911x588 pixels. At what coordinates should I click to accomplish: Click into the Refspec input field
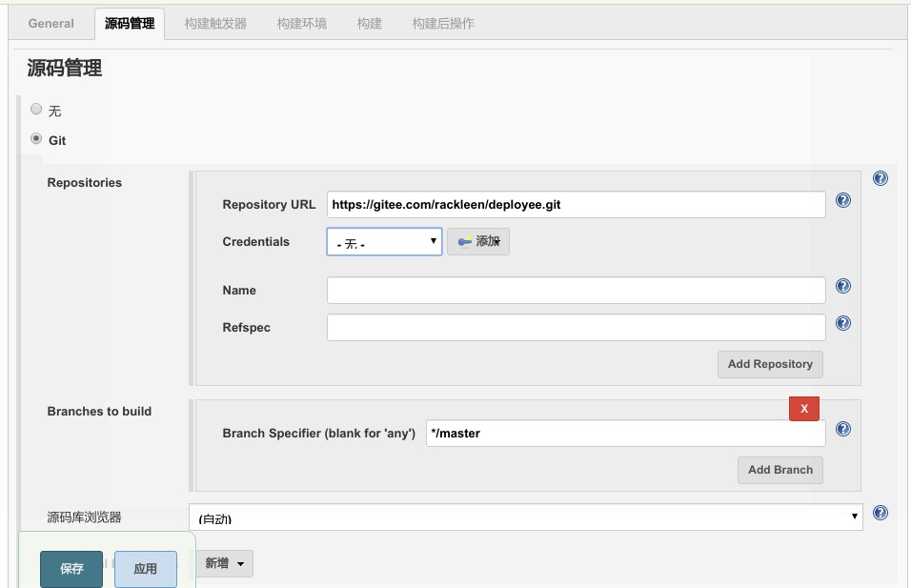[576, 328]
